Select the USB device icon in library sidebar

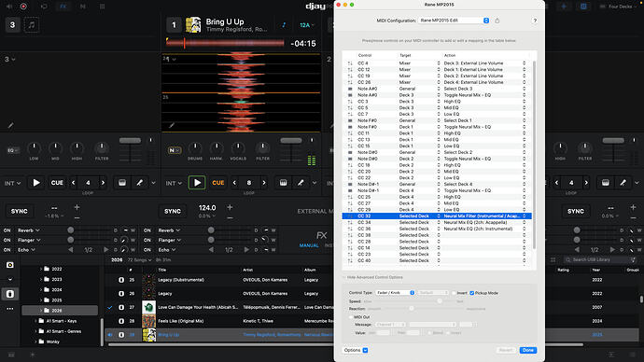point(10,294)
